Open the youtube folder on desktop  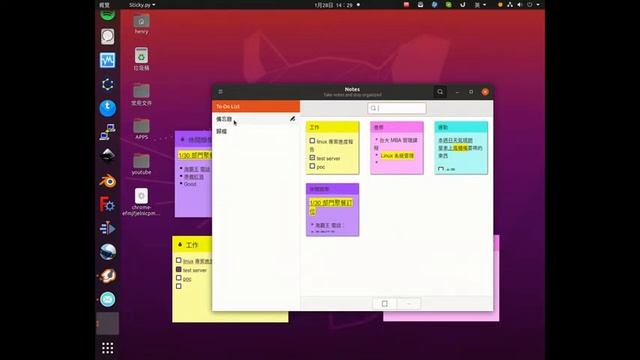click(x=141, y=164)
